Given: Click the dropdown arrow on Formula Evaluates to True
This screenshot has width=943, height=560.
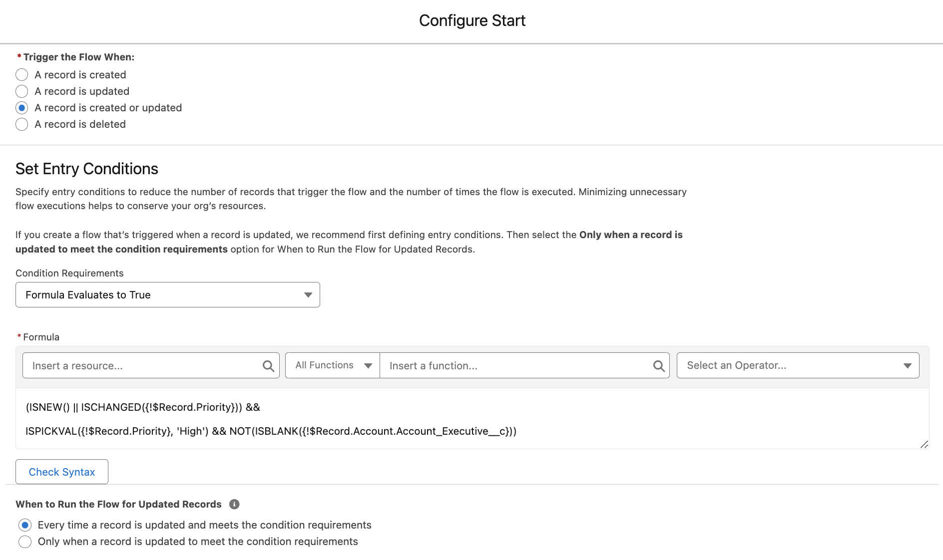Looking at the screenshot, I should pyautogui.click(x=308, y=295).
